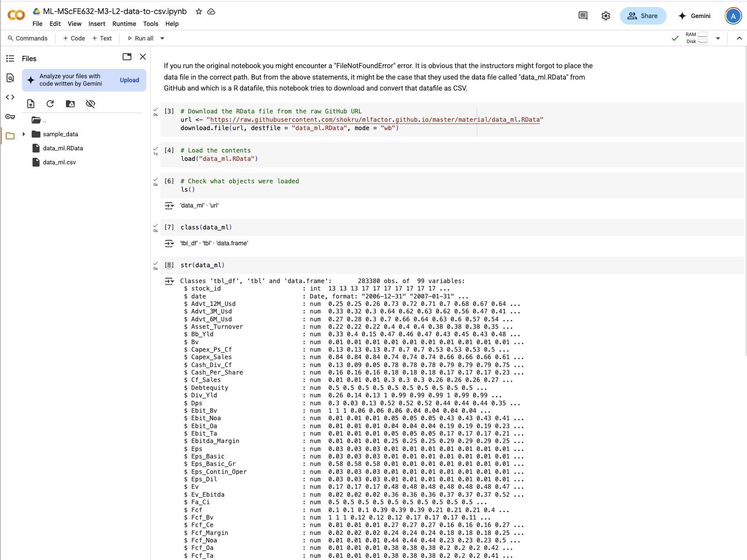Select the FileNotFoundError explanation text cell

click(378, 77)
